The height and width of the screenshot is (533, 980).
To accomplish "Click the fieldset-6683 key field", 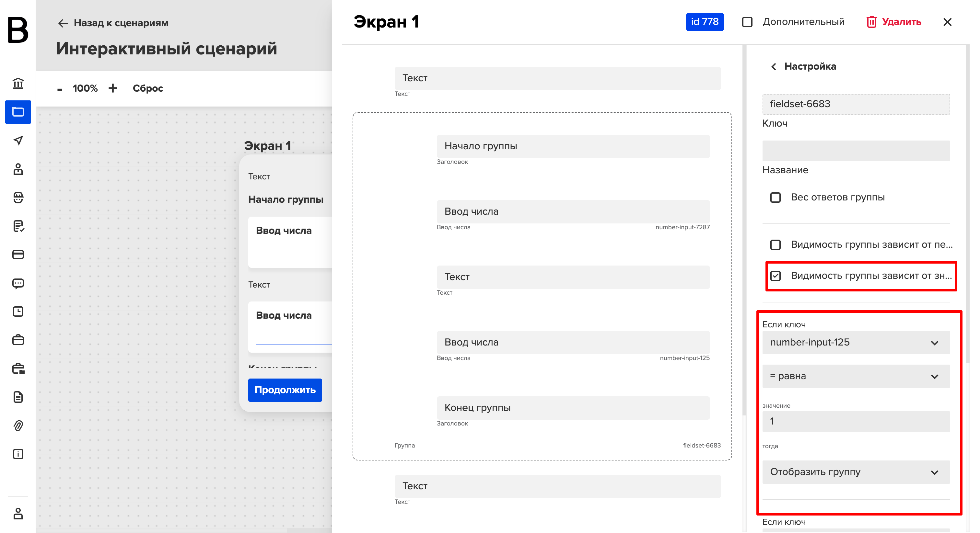I will pos(856,104).
